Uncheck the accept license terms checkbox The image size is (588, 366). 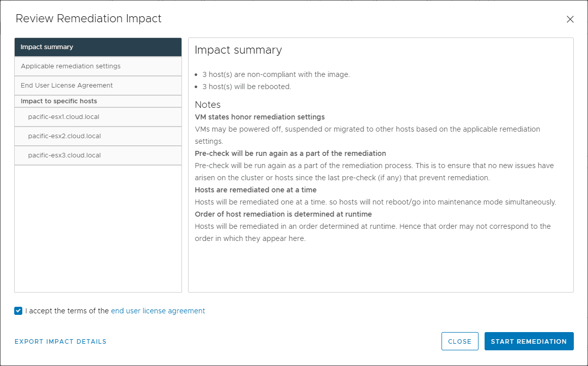click(x=19, y=311)
